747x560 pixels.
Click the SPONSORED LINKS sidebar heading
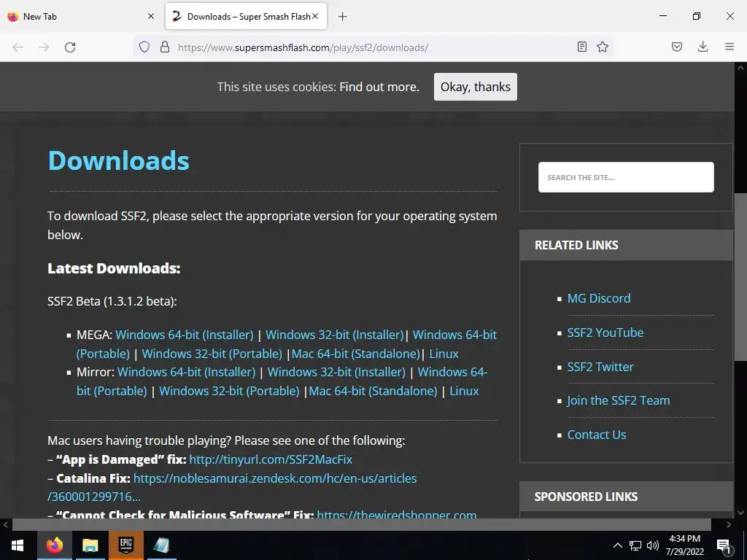[x=586, y=497]
